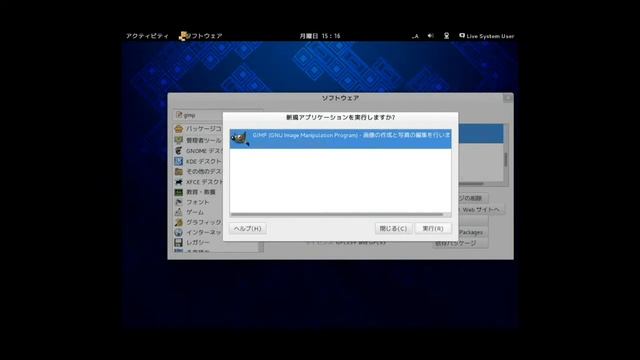
Task: Click the GIMP mascot icon in list
Action: click(x=240, y=139)
